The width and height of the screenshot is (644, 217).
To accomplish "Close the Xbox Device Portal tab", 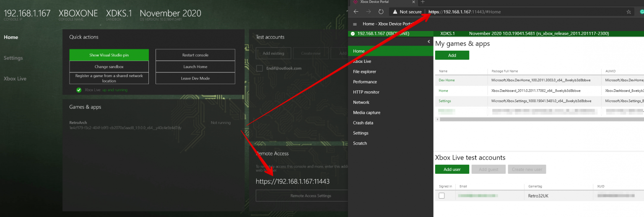I will point(413,2).
